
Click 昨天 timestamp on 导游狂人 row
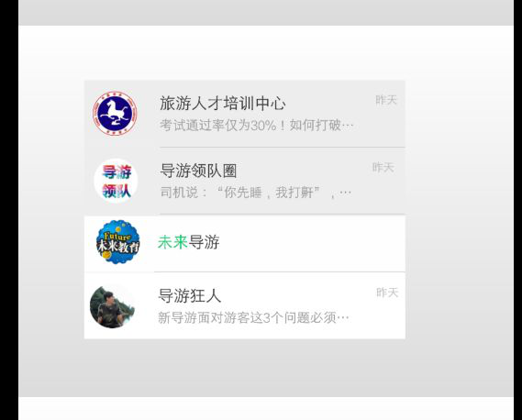tap(387, 293)
